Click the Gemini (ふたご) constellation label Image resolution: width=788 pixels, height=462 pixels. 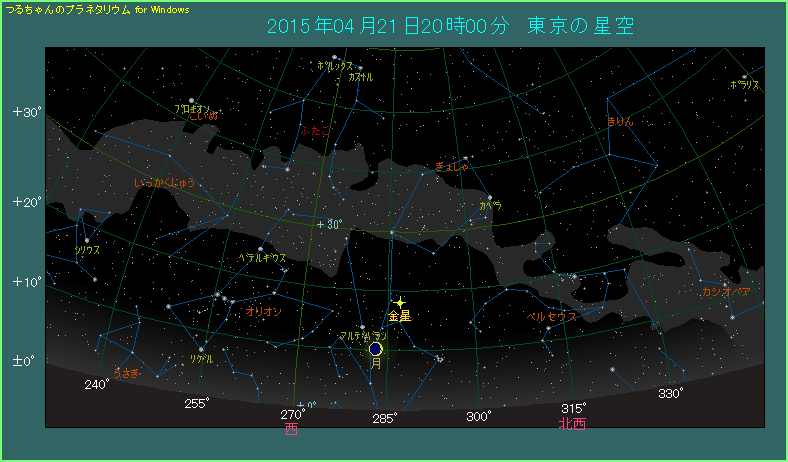[314, 131]
